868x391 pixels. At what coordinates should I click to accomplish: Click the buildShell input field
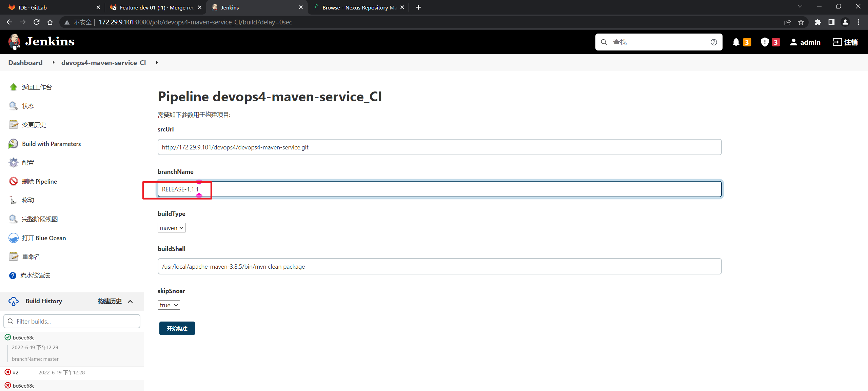pyautogui.click(x=439, y=266)
